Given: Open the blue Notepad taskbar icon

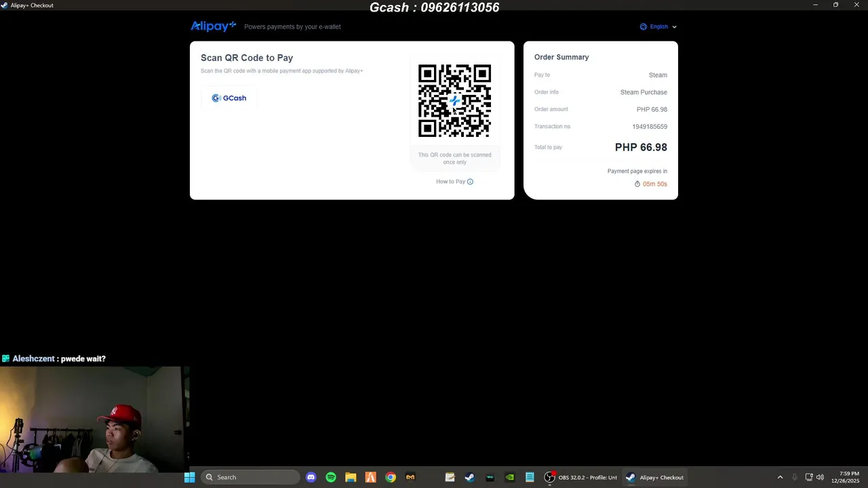Looking at the screenshot, I should (x=530, y=477).
